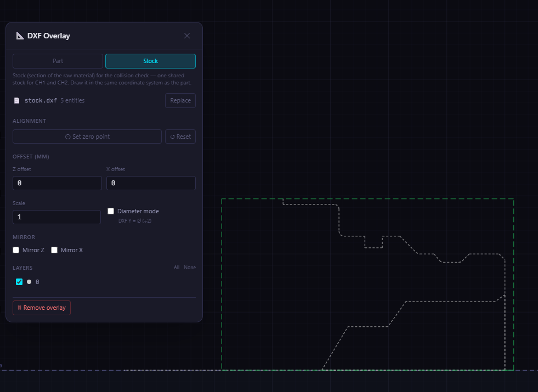Enable Diameter mode checkbox
Image resolution: width=538 pixels, height=392 pixels.
111,211
